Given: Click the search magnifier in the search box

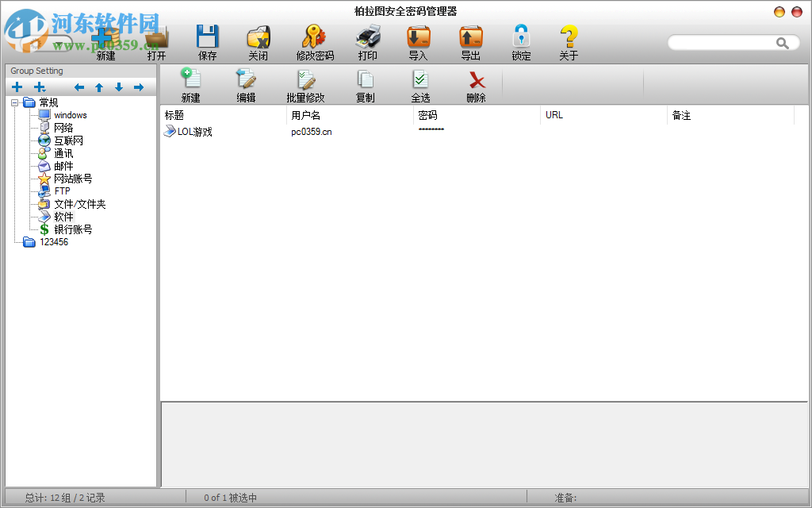Looking at the screenshot, I should click(x=783, y=43).
